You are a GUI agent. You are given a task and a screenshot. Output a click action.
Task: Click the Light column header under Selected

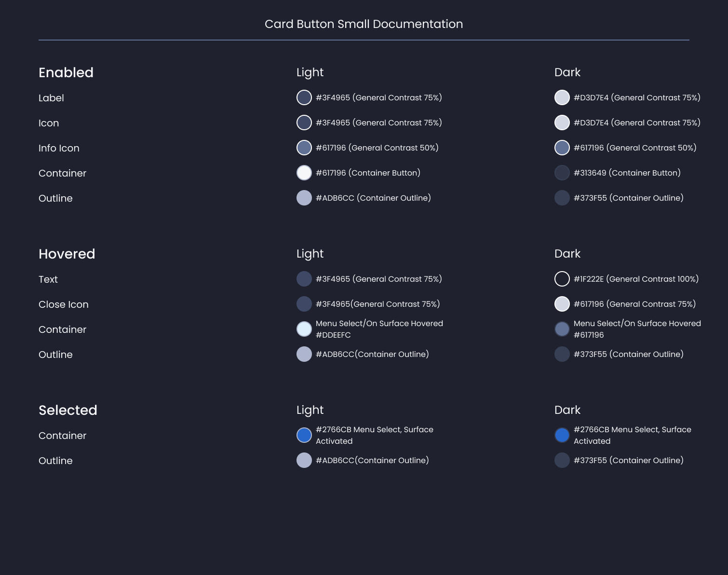click(310, 410)
